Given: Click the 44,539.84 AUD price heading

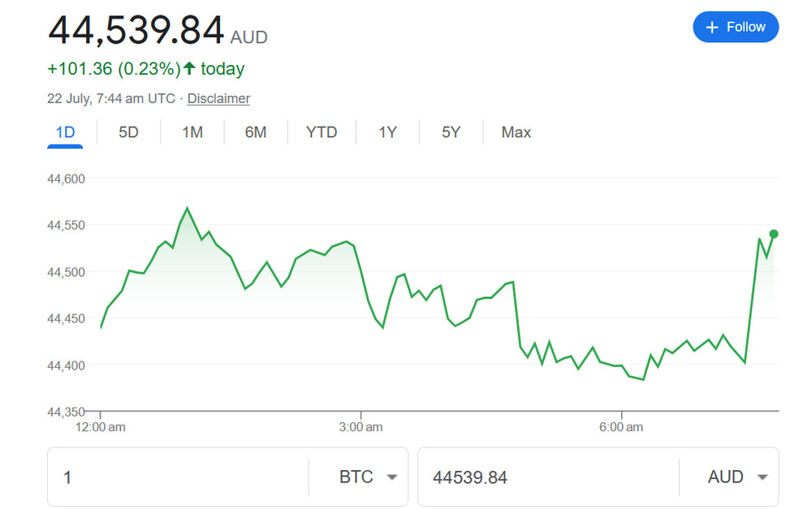Looking at the screenshot, I should pyautogui.click(x=136, y=30).
